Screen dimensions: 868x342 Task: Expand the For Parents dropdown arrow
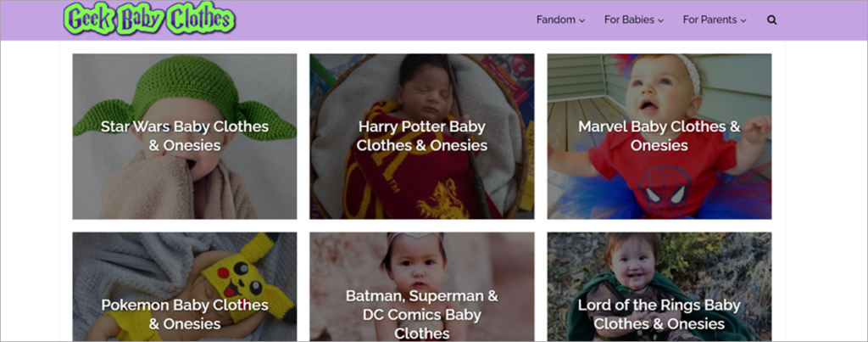tap(743, 20)
